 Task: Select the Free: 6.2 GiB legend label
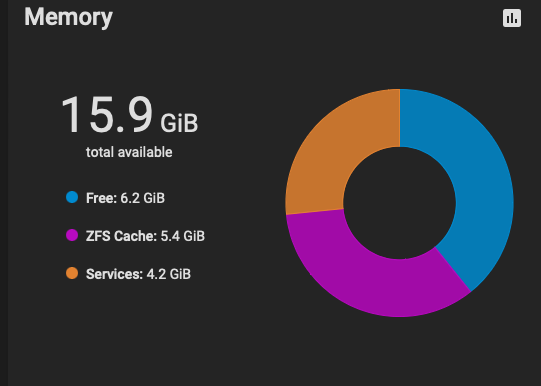click(125, 198)
